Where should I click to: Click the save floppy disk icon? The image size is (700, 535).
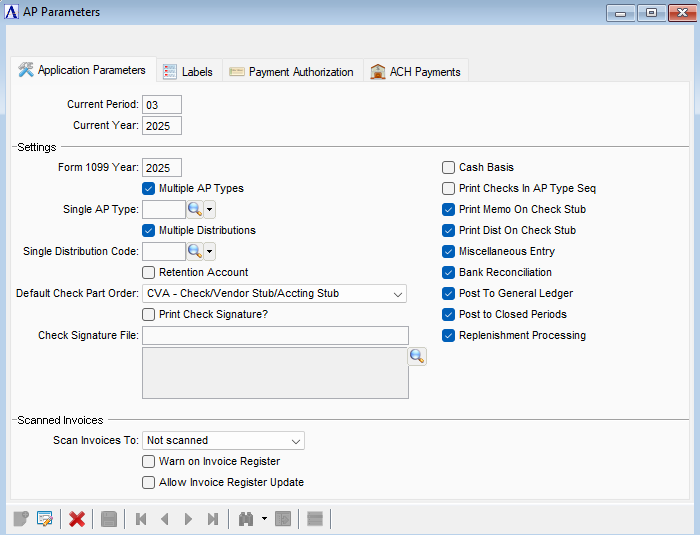(x=108, y=519)
